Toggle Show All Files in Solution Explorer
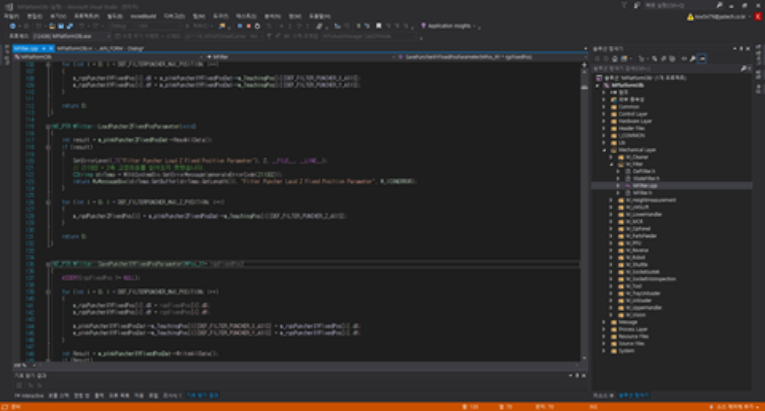Viewport: 765px width, 411px height. pos(671,58)
